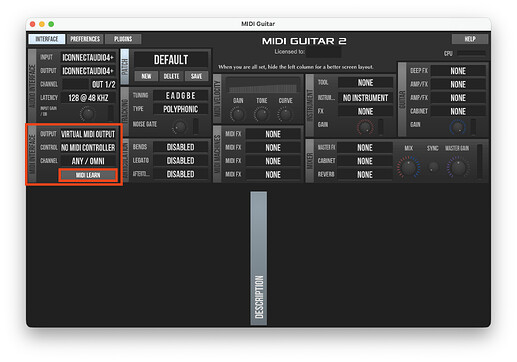Switch to the Plugins tab
Image resolution: width=517 pixels, height=362 pixels.
coord(123,39)
